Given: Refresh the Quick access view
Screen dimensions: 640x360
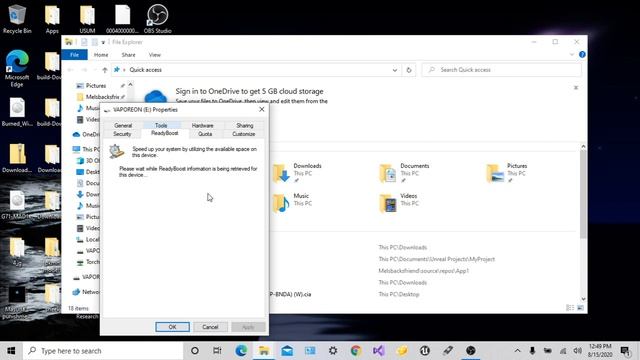Looking at the screenshot, I should tap(409, 70).
